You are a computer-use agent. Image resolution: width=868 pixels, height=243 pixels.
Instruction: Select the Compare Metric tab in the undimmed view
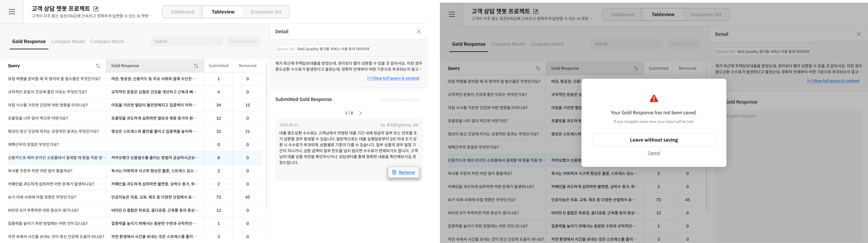click(x=107, y=41)
